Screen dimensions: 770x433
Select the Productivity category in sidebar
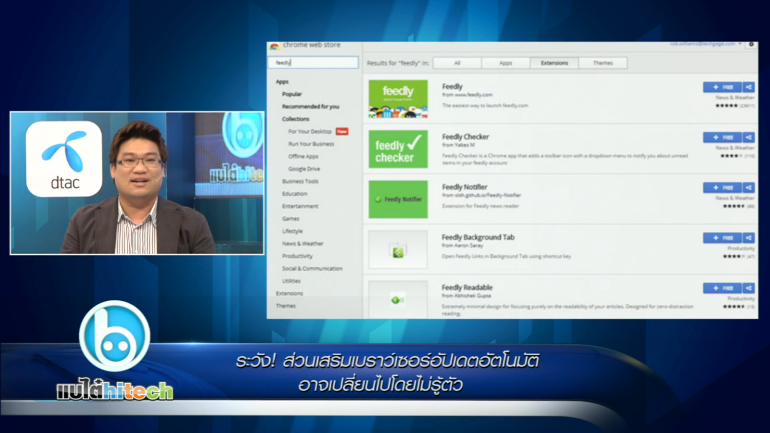pyautogui.click(x=297, y=256)
